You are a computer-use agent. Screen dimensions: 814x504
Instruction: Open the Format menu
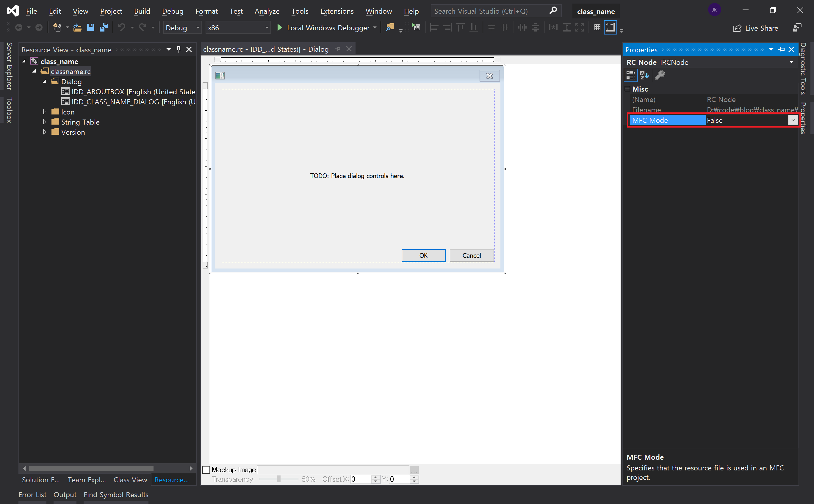[206, 11]
